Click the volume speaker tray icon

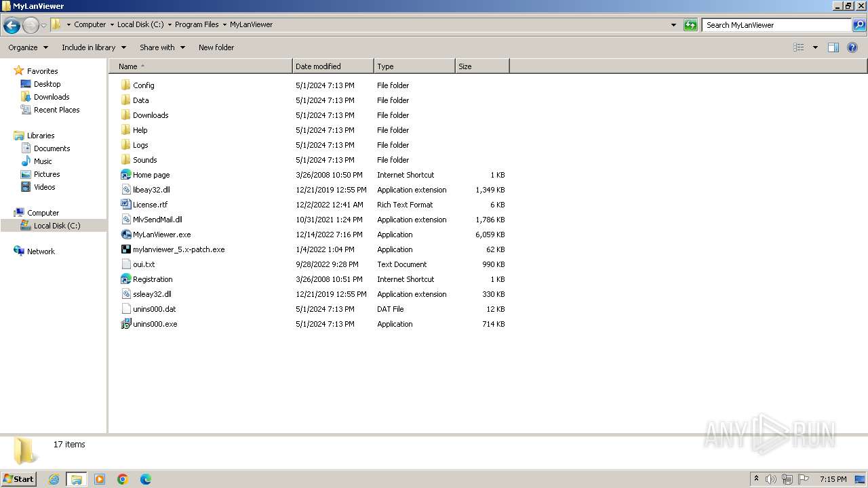point(771,479)
